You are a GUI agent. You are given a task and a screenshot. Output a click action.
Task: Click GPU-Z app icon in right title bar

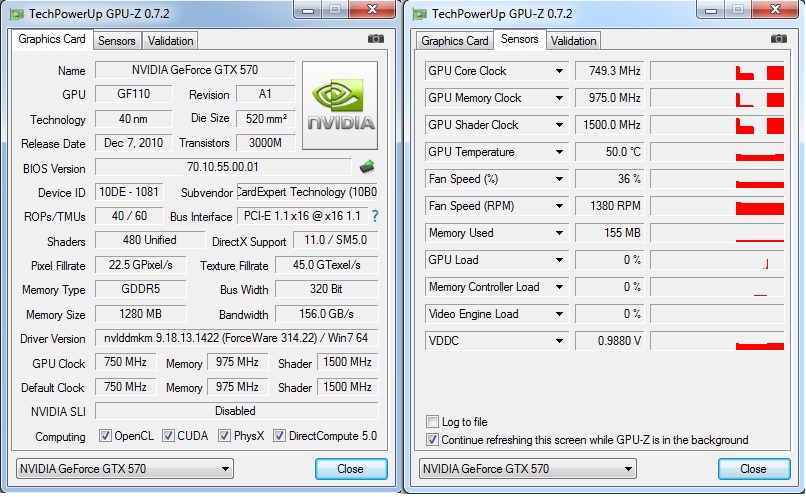tap(420, 14)
